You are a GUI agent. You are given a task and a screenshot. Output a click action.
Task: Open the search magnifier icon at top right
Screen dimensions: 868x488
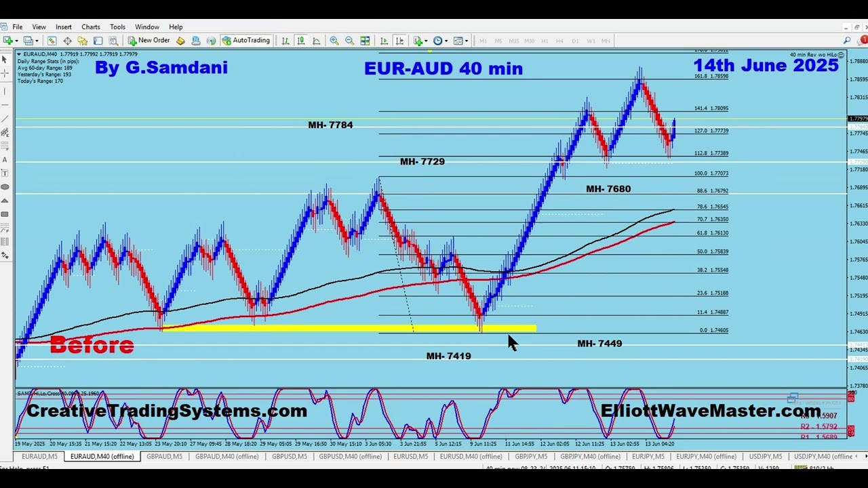pos(847,41)
